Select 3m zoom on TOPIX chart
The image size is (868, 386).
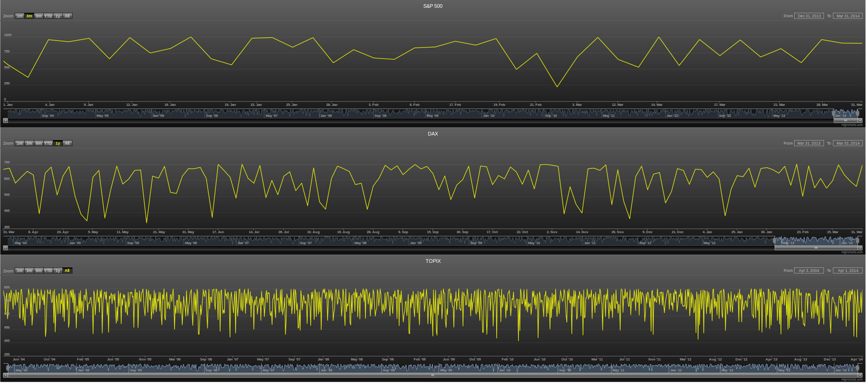tap(29, 270)
